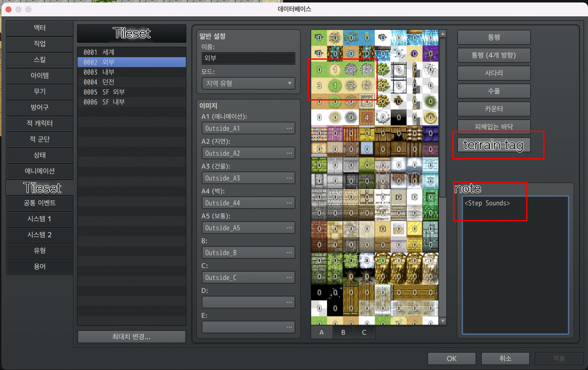Open the 상태 database tab

coord(40,155)
